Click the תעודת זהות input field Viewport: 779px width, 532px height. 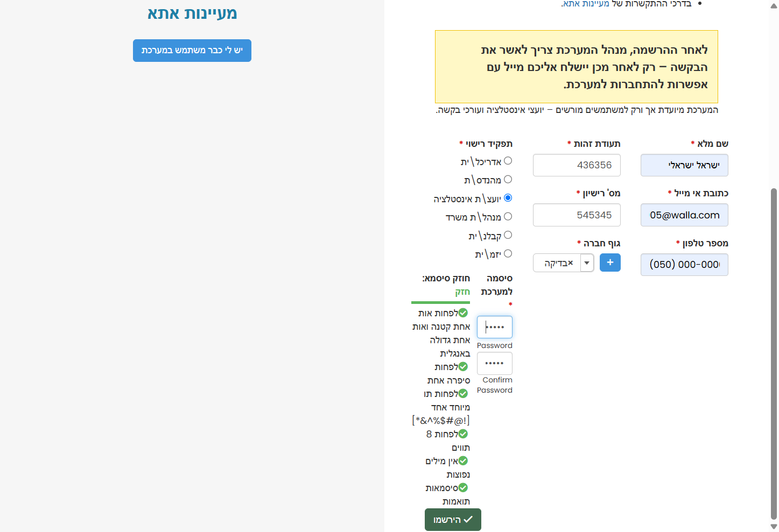click(577, 165)
